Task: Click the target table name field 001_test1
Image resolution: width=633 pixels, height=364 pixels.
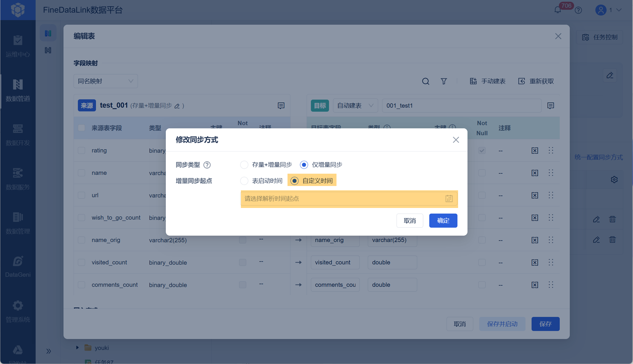Action: pos(461,105)
